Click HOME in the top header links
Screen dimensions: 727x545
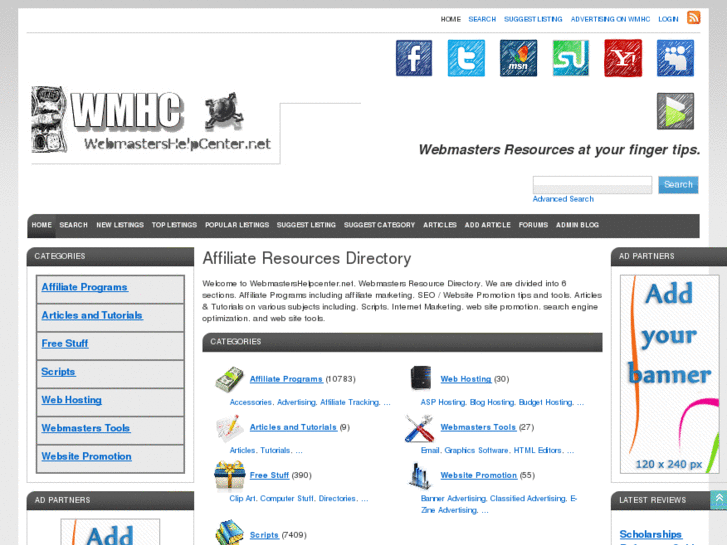[450, 19]
